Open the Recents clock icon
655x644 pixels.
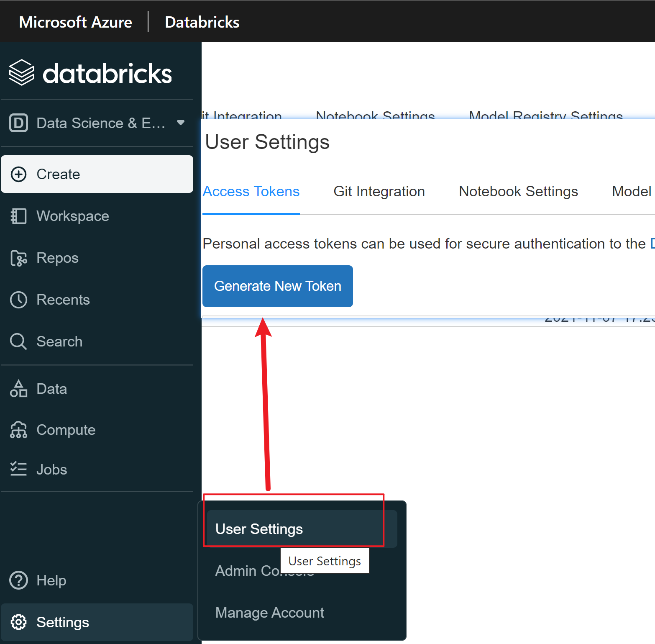18,300
